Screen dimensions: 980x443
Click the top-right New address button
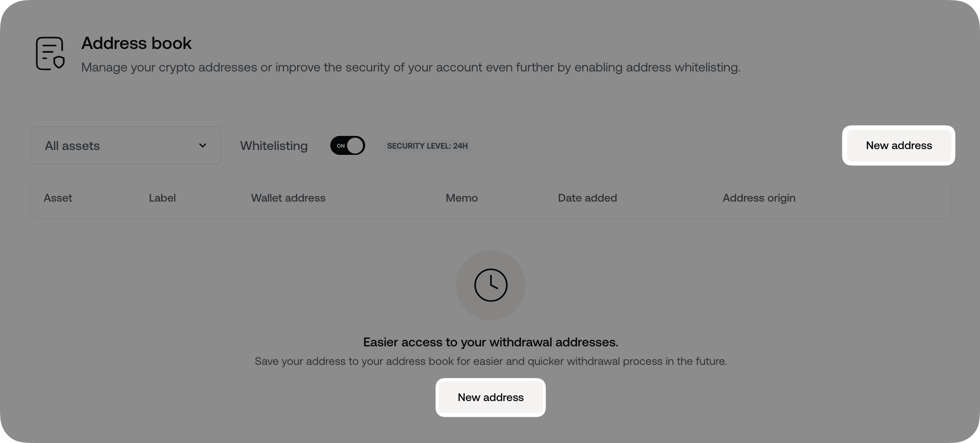tap(898, 145)
